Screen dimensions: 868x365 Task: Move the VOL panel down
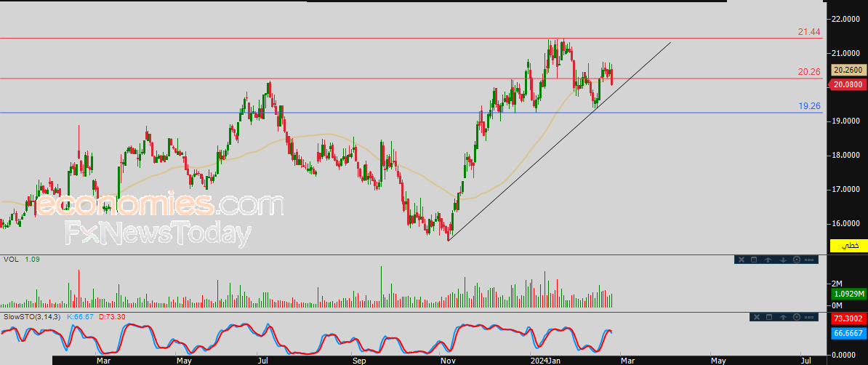point(784,260)
